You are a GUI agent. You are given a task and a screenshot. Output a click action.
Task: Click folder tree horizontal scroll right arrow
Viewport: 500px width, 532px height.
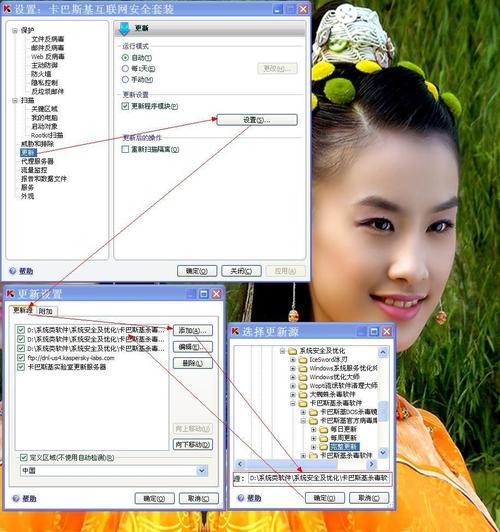[371, 464]
